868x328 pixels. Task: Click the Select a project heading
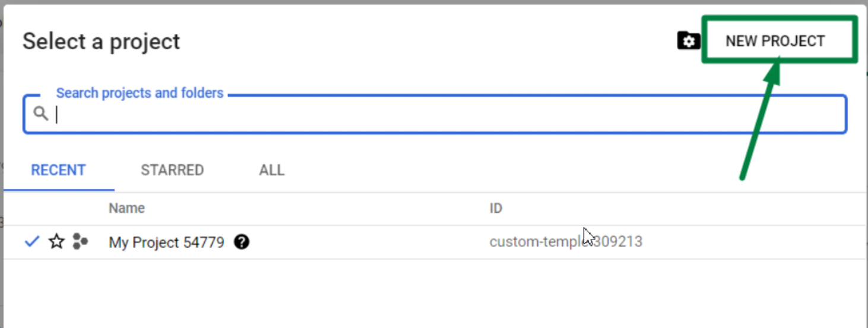(x=101, y=42)
